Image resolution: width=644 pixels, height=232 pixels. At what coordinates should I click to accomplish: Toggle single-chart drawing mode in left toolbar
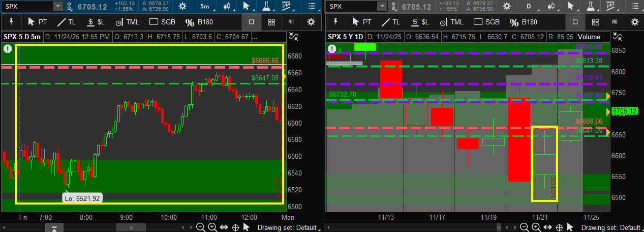tap(251, 22)
